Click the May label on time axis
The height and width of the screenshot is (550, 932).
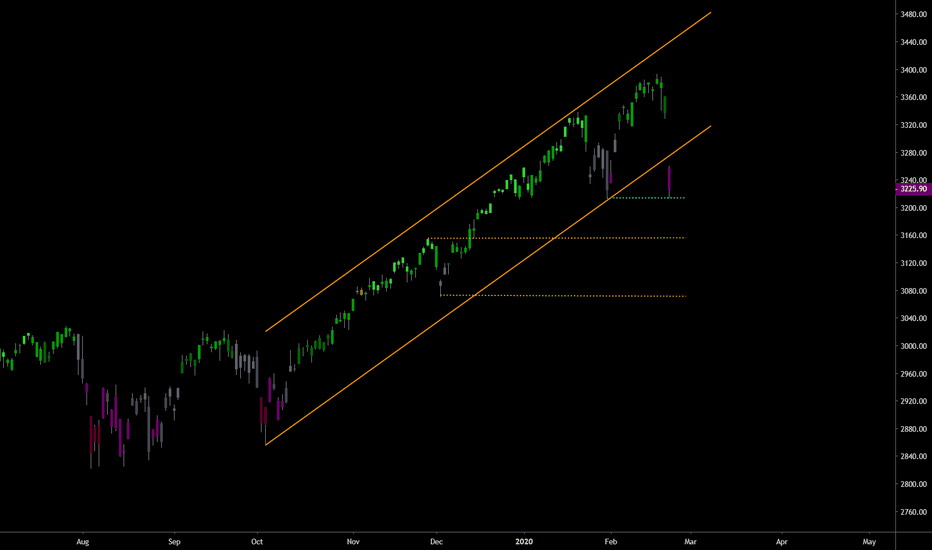pyautogui.click(x=869, y=542)
